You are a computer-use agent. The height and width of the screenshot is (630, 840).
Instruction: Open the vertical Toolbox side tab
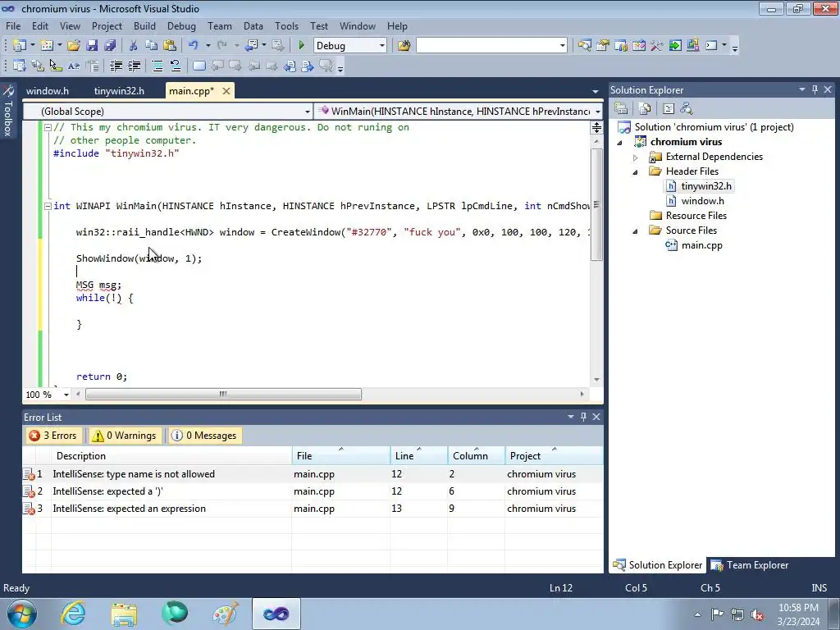(8, 111)
